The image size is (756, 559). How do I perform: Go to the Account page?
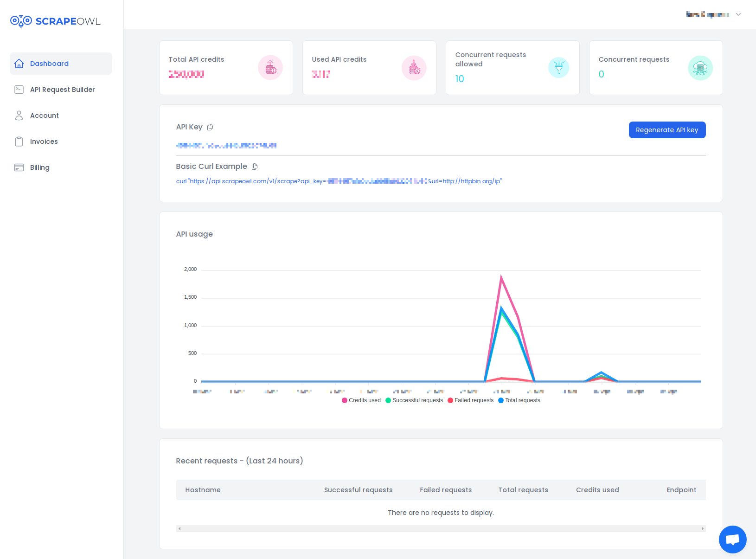click(x=61, y=116)
